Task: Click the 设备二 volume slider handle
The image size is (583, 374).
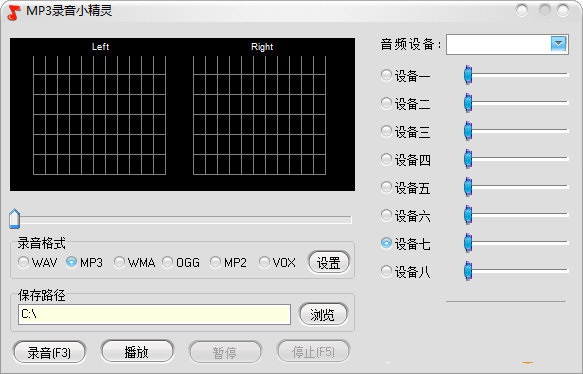Action: pos(468,103)
